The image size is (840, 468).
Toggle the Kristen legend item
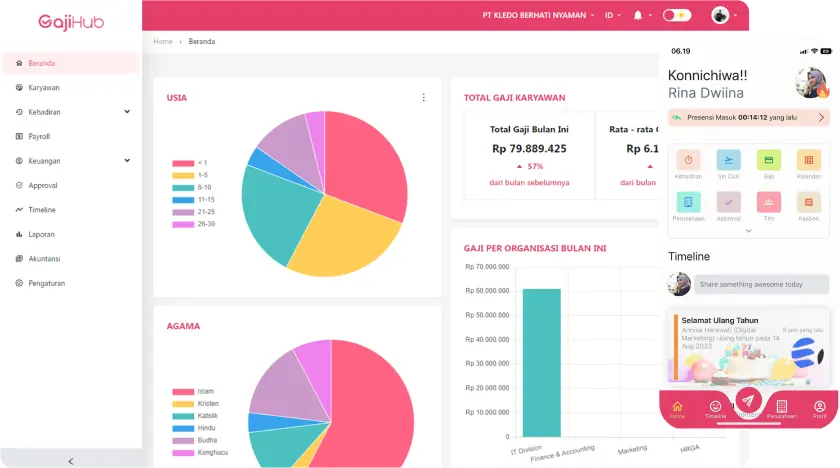[196, 404]
